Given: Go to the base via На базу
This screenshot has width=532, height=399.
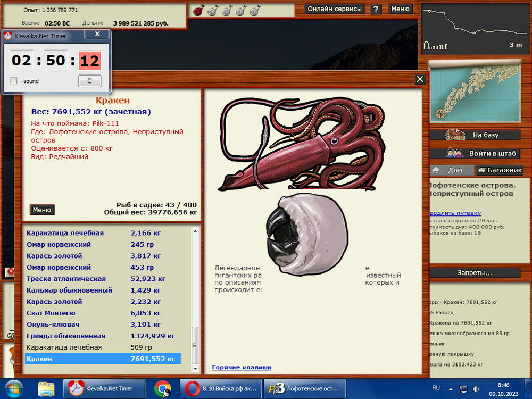Looking at the screenshot, I should 475,135.
